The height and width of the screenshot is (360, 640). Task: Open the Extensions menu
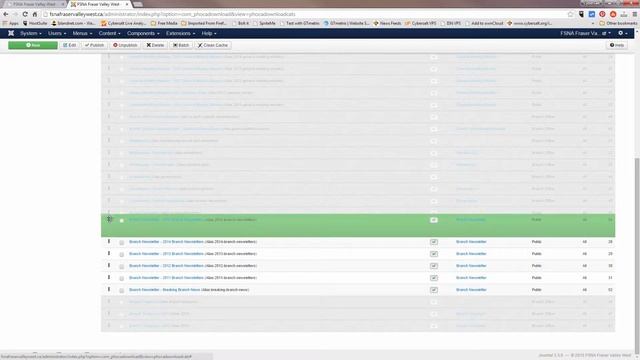(x=180, y=33)
